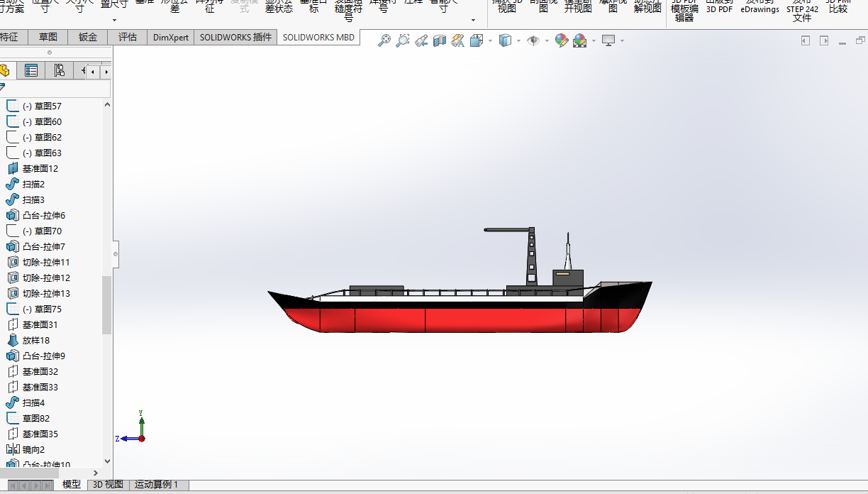Click the 3D PDF 模板编辑器 button
Image resolution: width=868 pixels, height=494 pixels.
684,10
